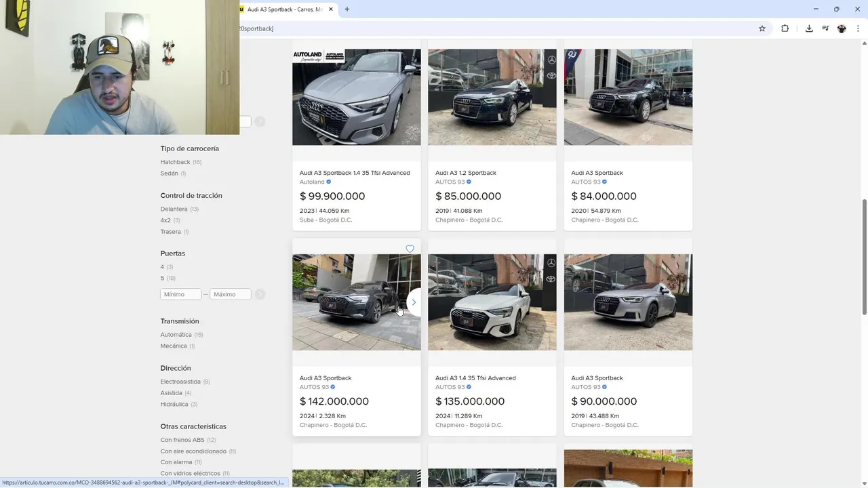Click the $ 135.000.000 price

(470, 401)
